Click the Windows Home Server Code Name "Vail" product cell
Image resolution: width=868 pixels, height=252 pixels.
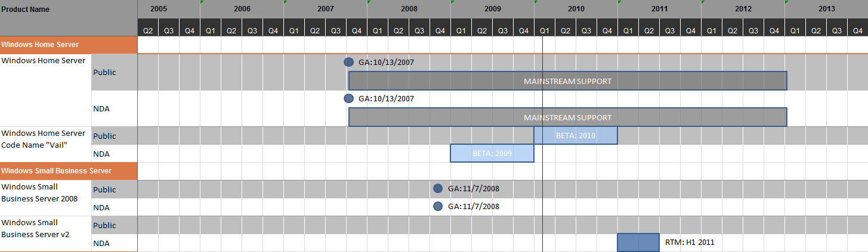(45, 144)
